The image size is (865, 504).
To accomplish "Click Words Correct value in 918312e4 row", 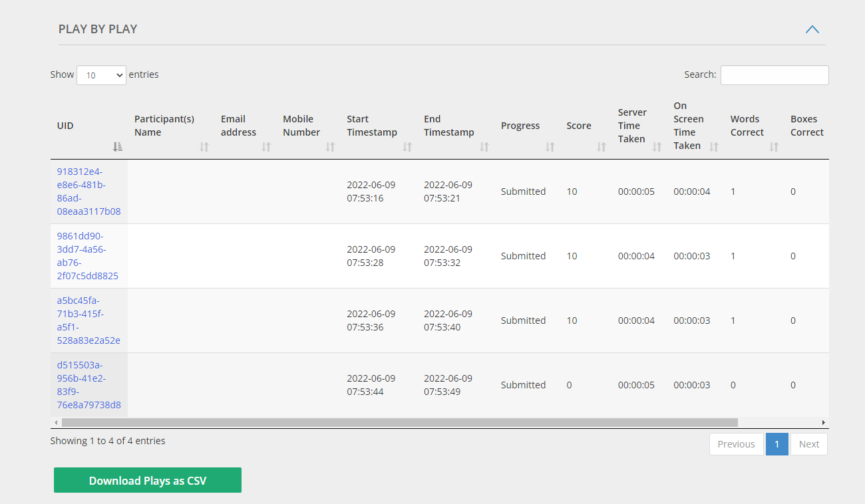I will tap(733, 191).
